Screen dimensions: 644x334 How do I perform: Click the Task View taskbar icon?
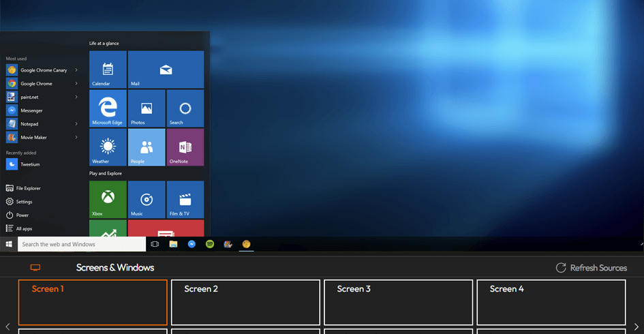click(155, 244)
